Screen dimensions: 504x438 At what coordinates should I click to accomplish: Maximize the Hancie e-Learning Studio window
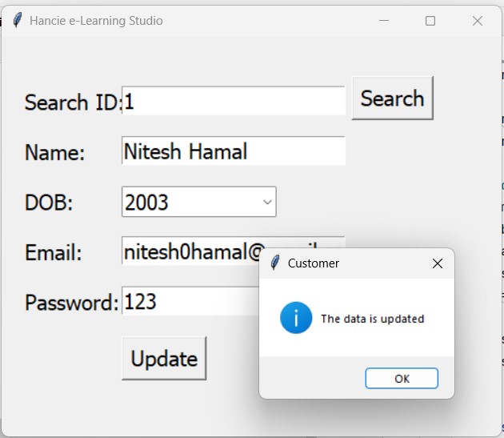tap(430, 21)
